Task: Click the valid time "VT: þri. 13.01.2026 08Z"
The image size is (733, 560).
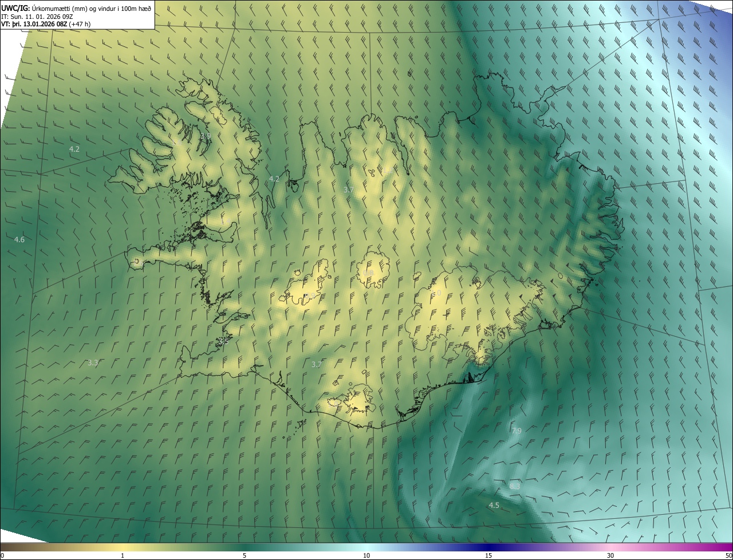Action: point(34,24)
